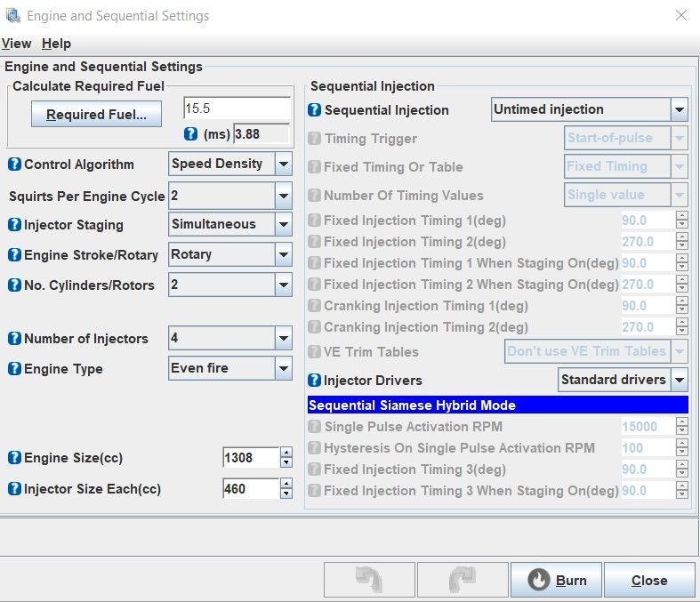The width and height of the screenshot is (700, 602).
Task: Click the required fuel 15.5 input field
Action: click(x=236, y=108)
